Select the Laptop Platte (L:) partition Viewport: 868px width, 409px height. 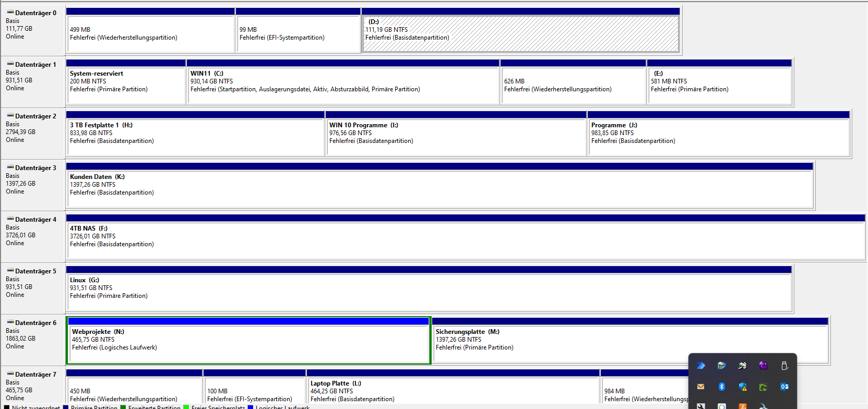tap(453, 391)
